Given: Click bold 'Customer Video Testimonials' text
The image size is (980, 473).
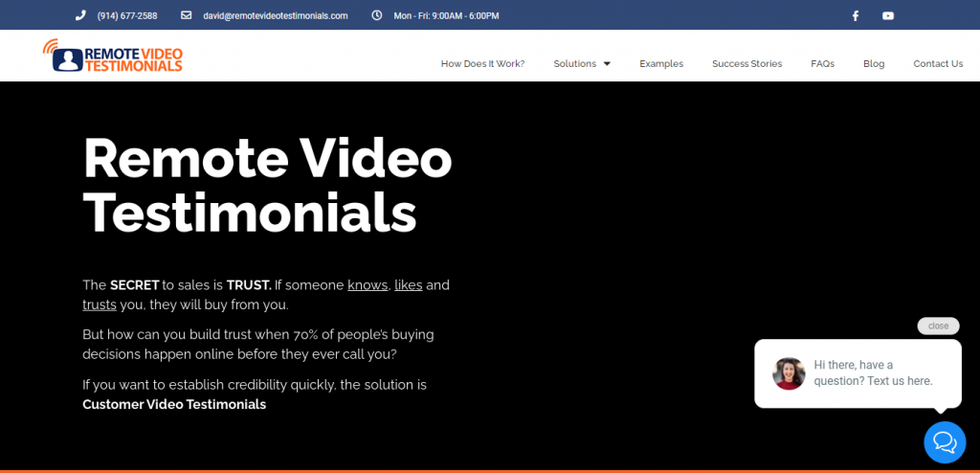Looking at the screenshot, I should [x=174, y=404].
